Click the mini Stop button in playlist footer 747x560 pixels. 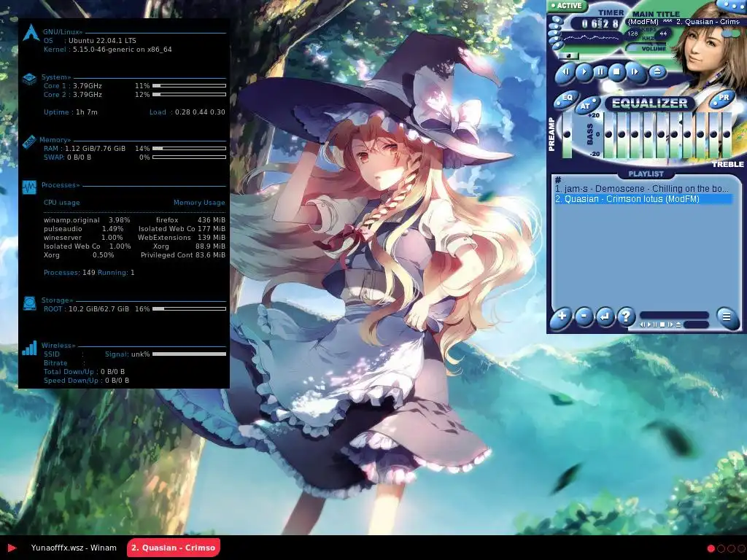click(662, 324)
